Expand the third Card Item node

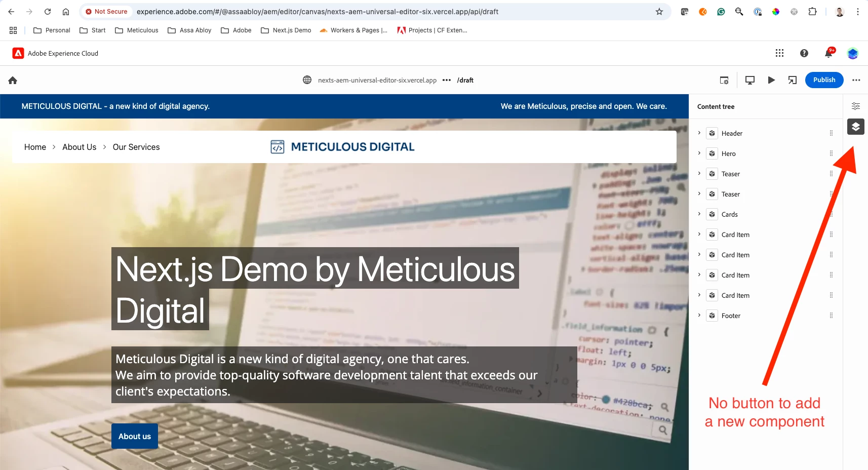pos(699,275)
